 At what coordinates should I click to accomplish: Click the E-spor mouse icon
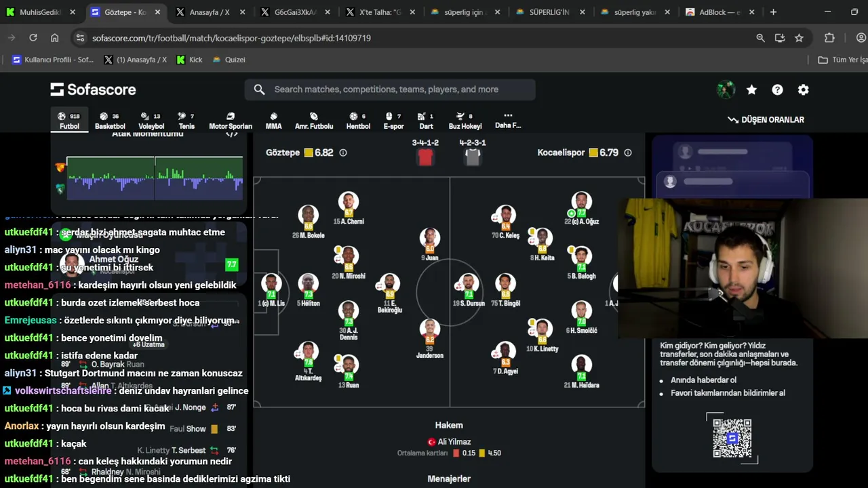pos(389,116)
